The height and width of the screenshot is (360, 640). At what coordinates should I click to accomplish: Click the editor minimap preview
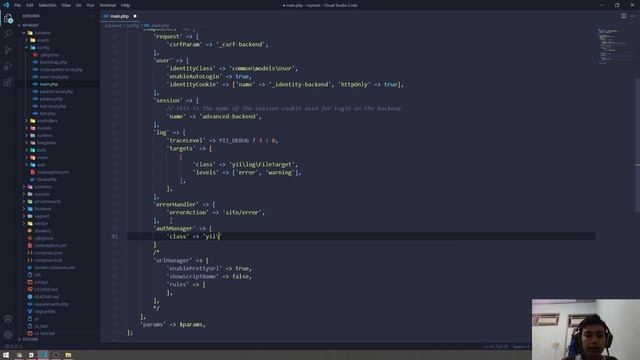pyautogui.click(x=613, y=46)
